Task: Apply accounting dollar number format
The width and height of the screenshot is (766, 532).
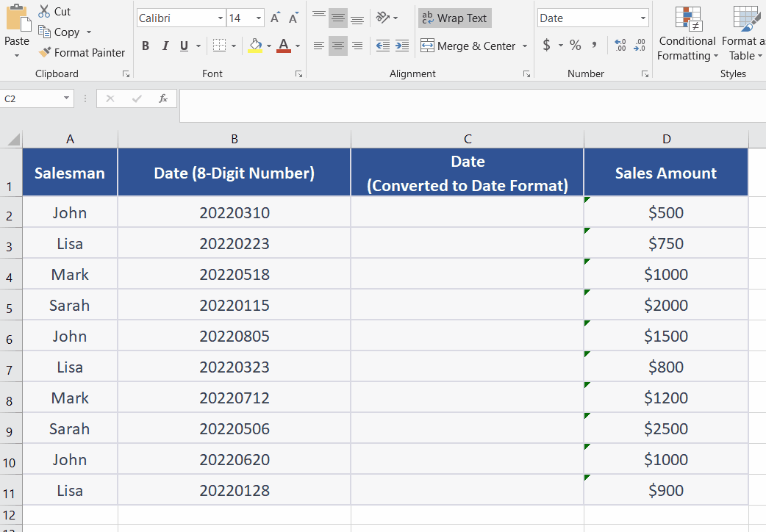Action: (x=547, y=46)
